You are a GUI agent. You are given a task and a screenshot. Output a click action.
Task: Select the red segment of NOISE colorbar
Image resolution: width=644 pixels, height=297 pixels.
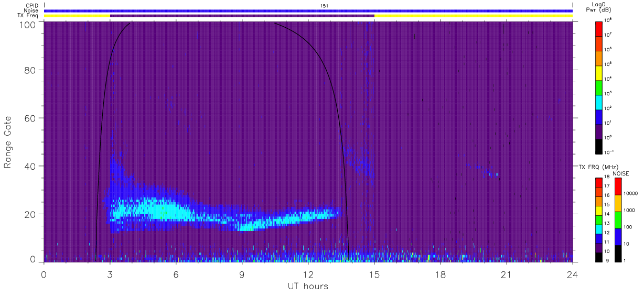(x=618, y=186)
